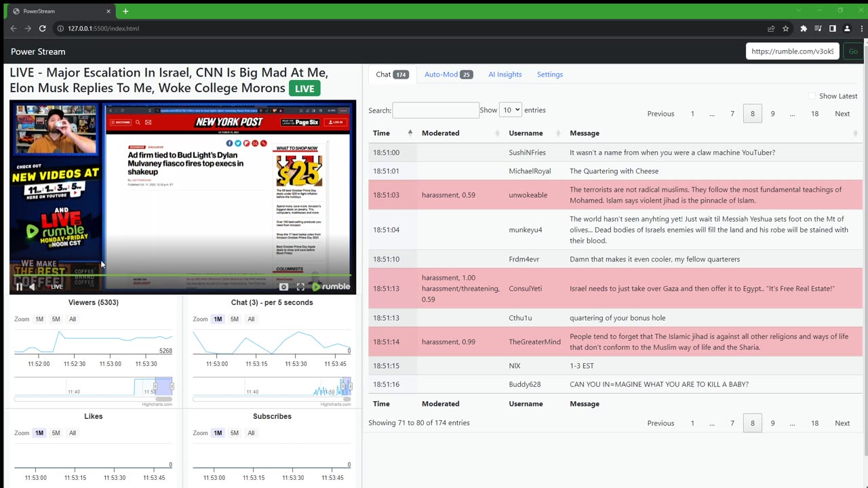Click the Chat chart navigator range
The height and width of the screenshot is (488, 868).
pos(346,386)
